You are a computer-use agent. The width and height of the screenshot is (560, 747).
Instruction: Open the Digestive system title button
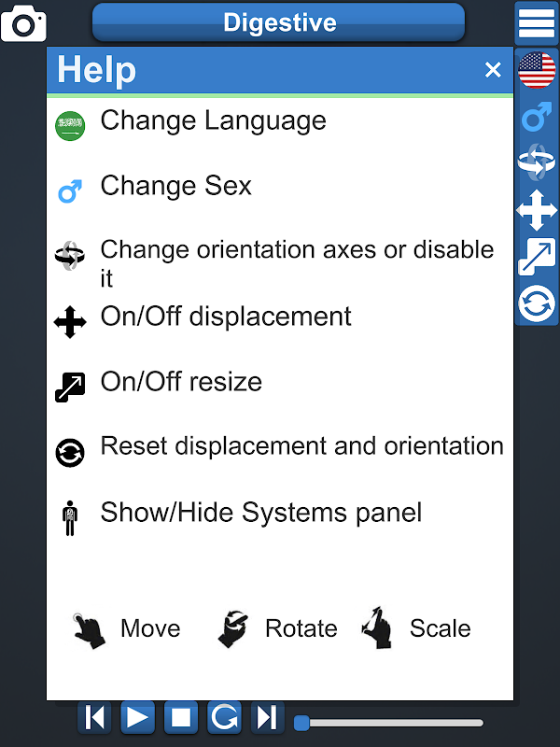point(278,22)
